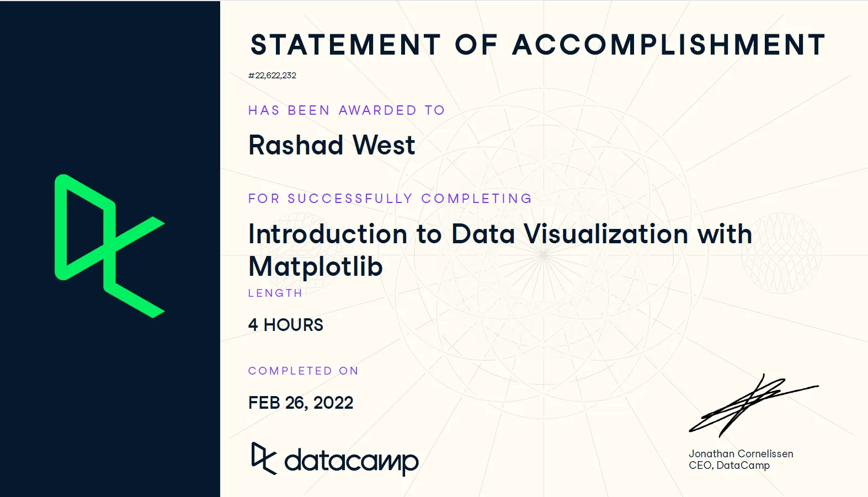Click the name Jonathan Cornelissen
Viewport: 868px width, 497px height.
click(x=741, y=453)
